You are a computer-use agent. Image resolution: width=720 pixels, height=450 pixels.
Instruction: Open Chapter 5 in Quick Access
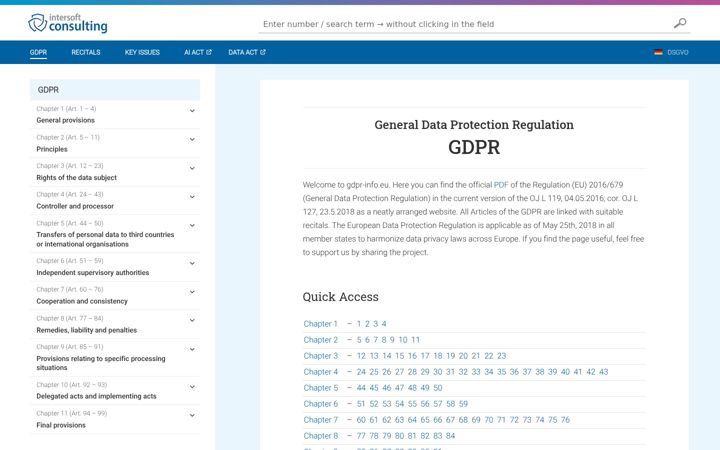tap(321, 388)
